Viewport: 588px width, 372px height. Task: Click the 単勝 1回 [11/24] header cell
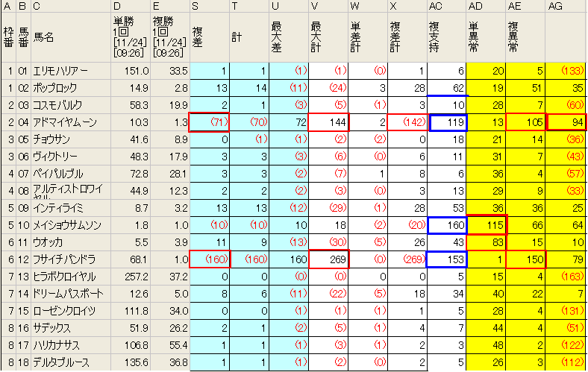131,37
